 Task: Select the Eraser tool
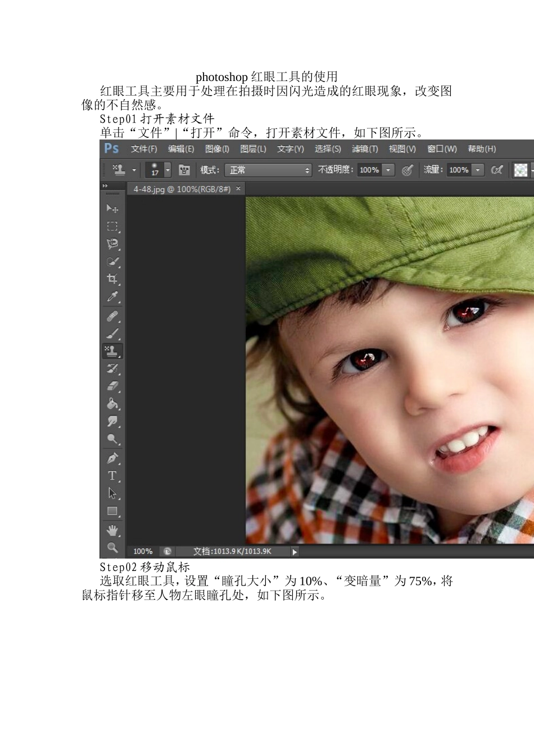(112, 386)
